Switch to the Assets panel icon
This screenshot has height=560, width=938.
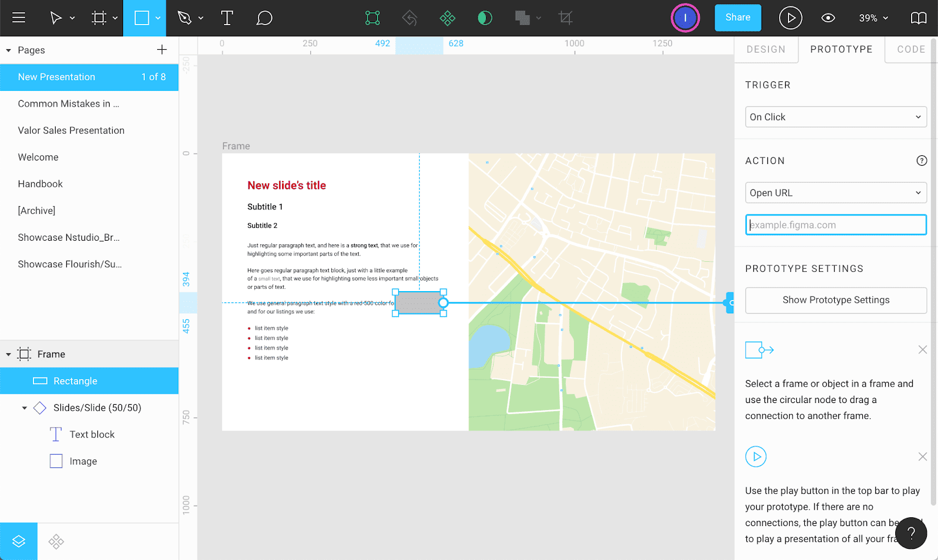56,541
